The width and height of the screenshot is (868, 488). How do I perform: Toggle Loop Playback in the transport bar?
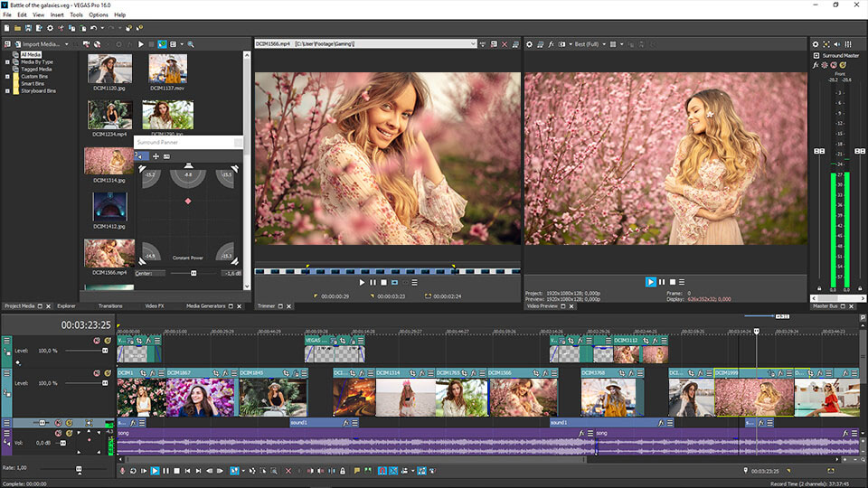[133, 471]
